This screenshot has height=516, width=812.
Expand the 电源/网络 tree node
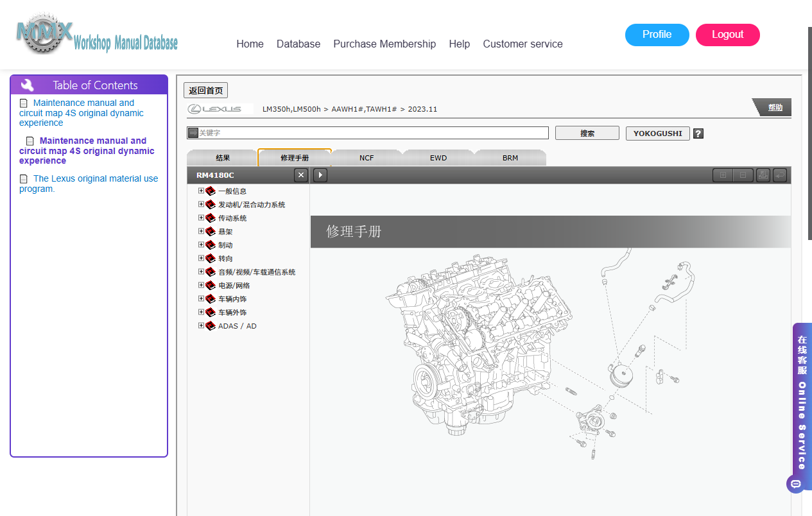coord(202,285)
